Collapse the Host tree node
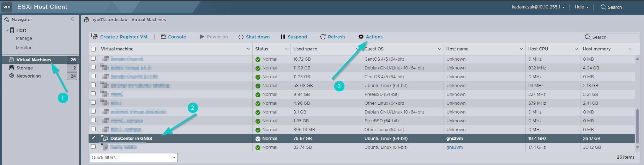 pos(6,30)
